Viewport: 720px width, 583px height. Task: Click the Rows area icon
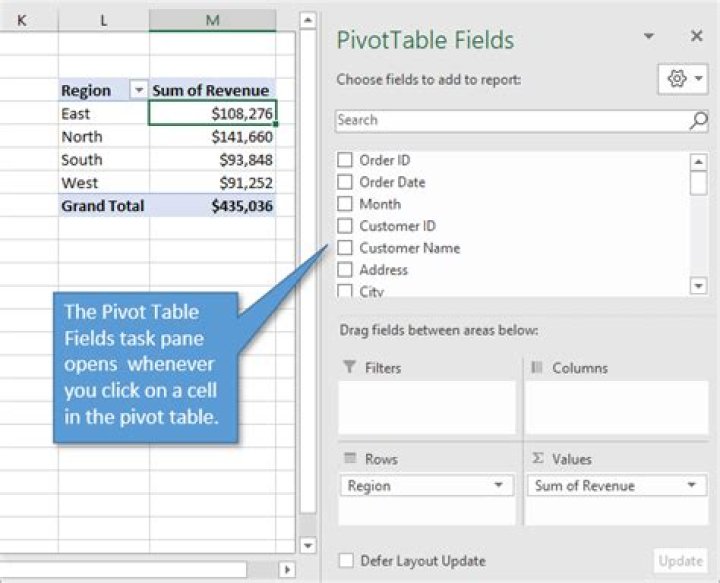click(350, 458)
